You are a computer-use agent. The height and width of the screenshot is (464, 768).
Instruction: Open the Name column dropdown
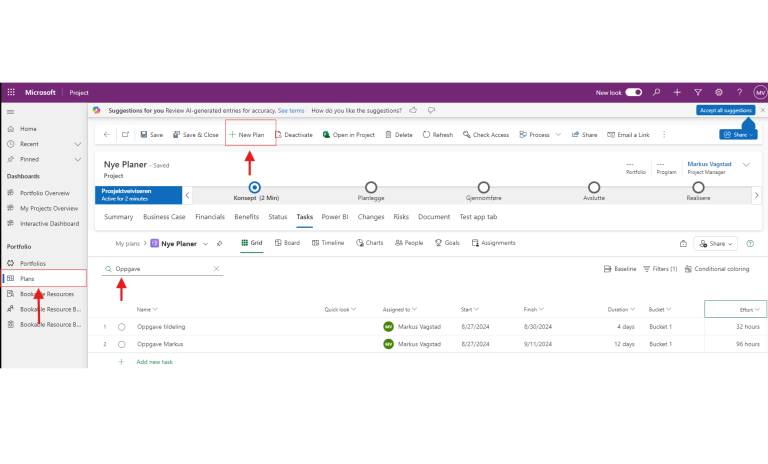155,309
